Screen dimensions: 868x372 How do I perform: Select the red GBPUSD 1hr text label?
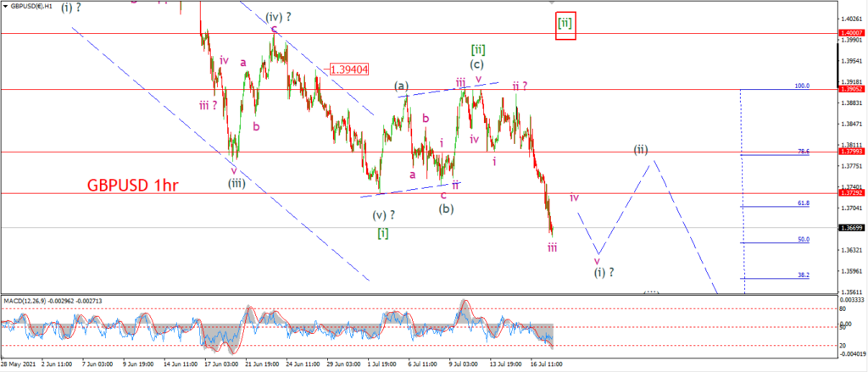pos(132,186)
